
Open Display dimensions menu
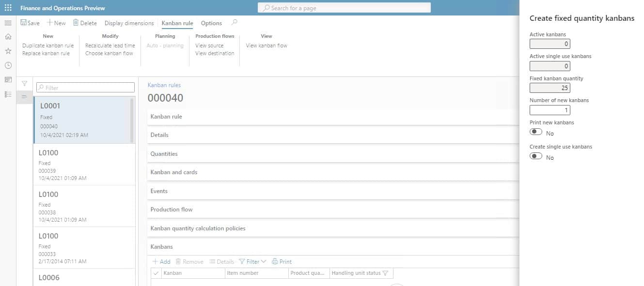(x=129, y=23)
